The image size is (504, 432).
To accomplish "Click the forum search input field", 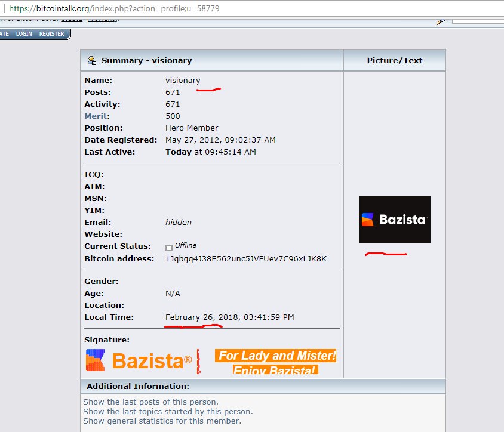I will tap(478, 21).
